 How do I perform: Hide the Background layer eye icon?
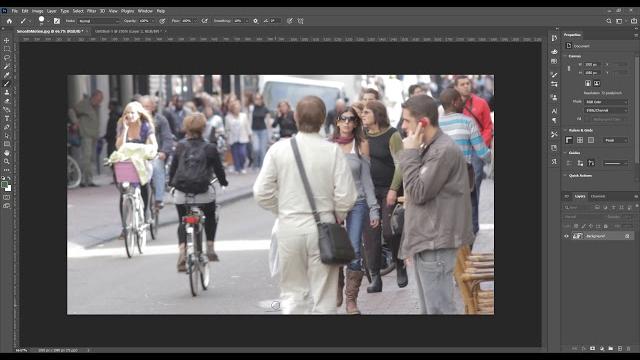tap(567, 236)
